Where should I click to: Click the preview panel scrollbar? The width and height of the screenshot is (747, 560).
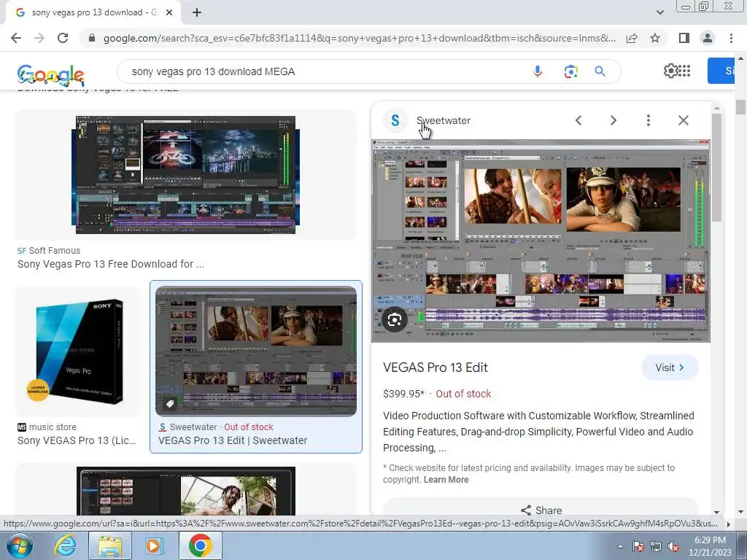pyautogui.click(x=716, y=168)
